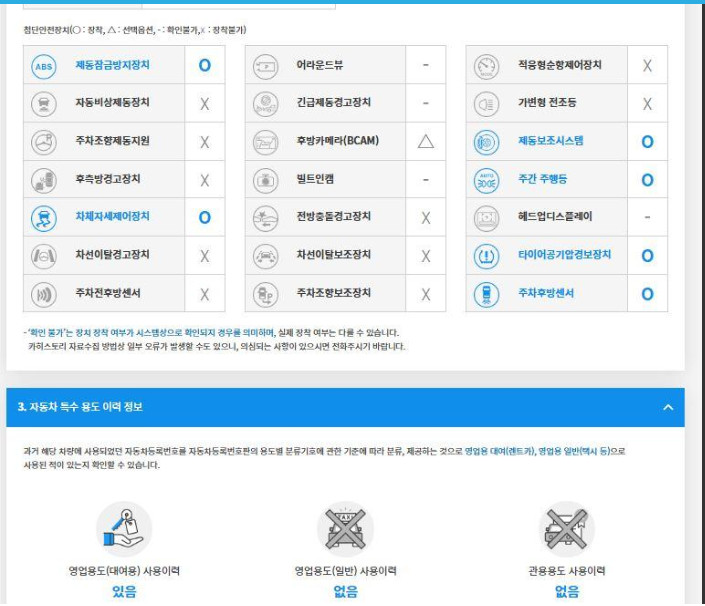The width and height of the screenshot is (705, 606).
Task: Click the 후방카메라(BCAM) icon
Action: pos(265,142)
